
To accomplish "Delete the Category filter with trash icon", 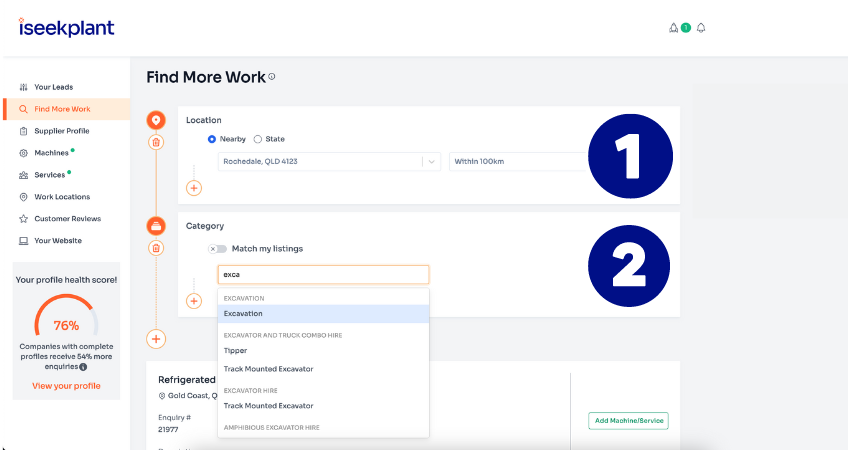I will click(x=156, y=248).
